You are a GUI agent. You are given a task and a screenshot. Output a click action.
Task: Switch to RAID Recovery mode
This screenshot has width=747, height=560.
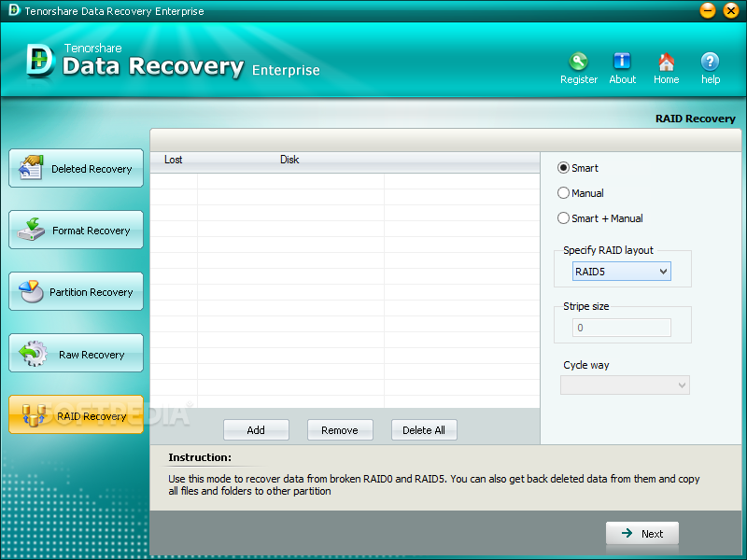tap(76, 414)
